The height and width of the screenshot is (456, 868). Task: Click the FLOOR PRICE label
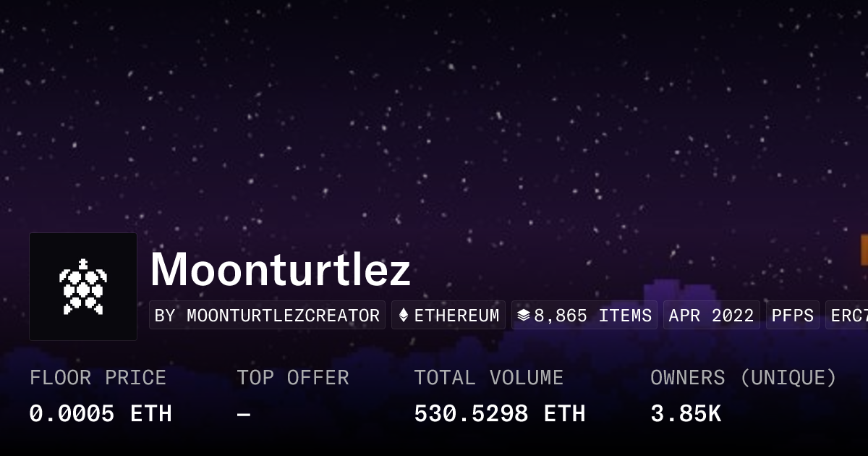[x=98, y=378]
